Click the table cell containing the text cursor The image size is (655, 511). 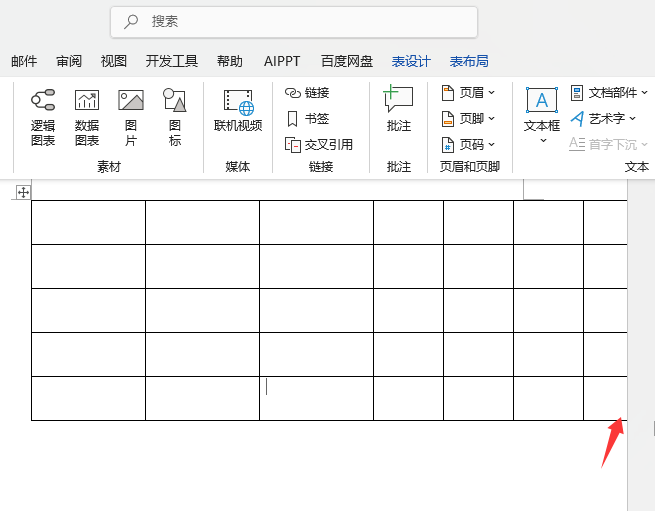tap(316, 398)
